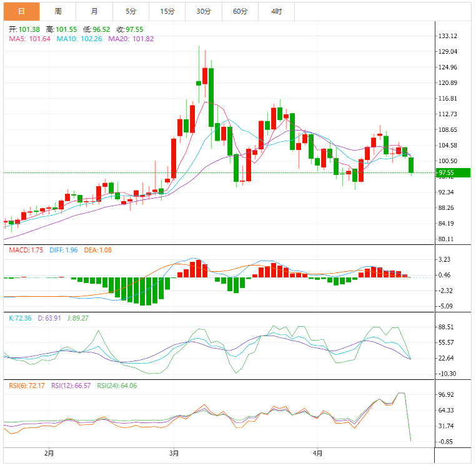
Task: Click the 133.12 price axis label
Action: (448, 36)
